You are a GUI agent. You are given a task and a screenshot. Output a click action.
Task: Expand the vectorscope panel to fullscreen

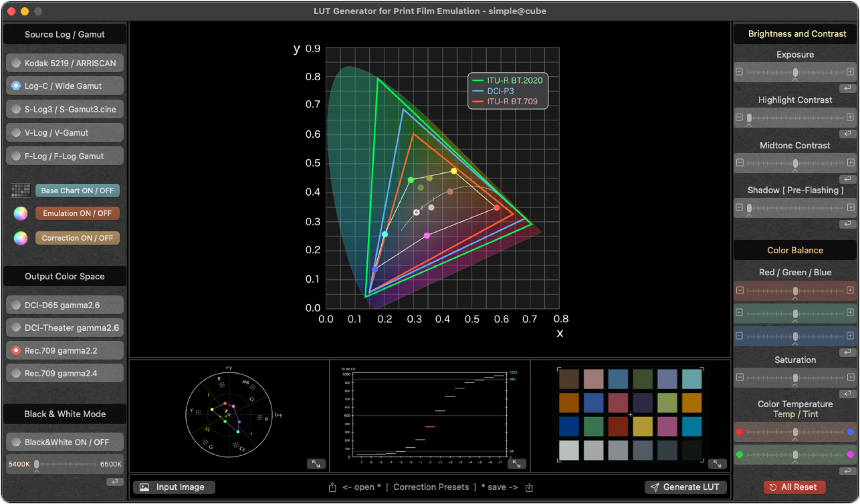pos(316,464)
